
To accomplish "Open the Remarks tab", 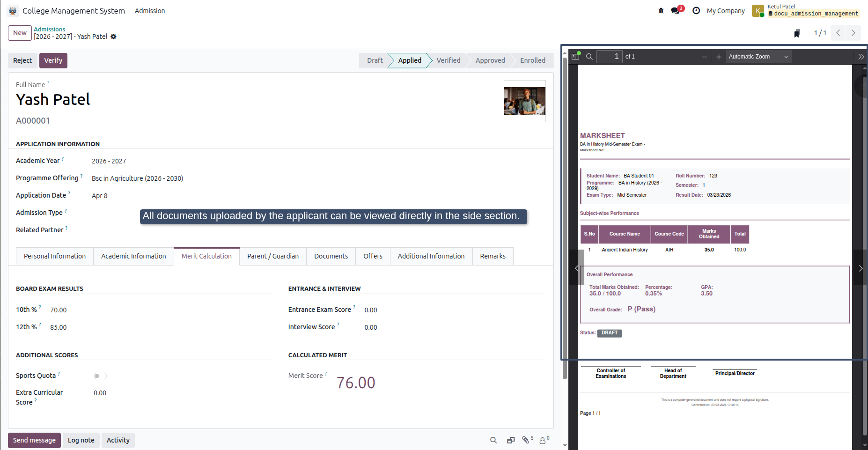I will [x=493, y=256].
